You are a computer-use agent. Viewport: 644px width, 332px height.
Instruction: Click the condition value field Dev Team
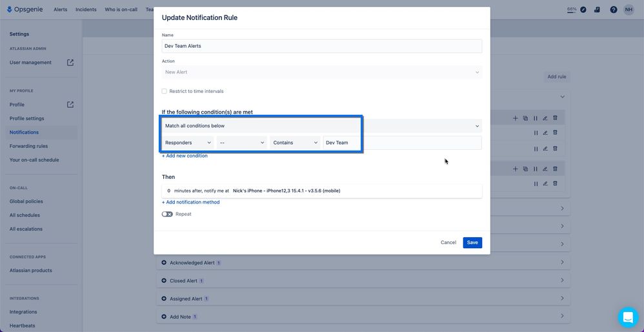[402, 143]
